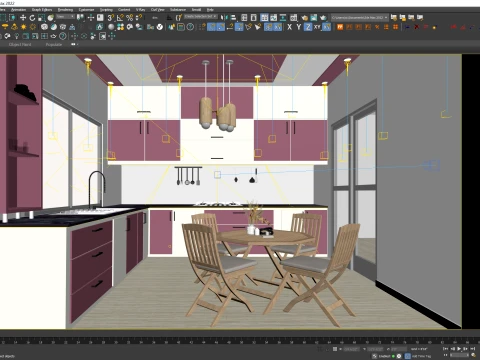Open the Animation menu
Screen dimensions: 480x360
[18, 10]
